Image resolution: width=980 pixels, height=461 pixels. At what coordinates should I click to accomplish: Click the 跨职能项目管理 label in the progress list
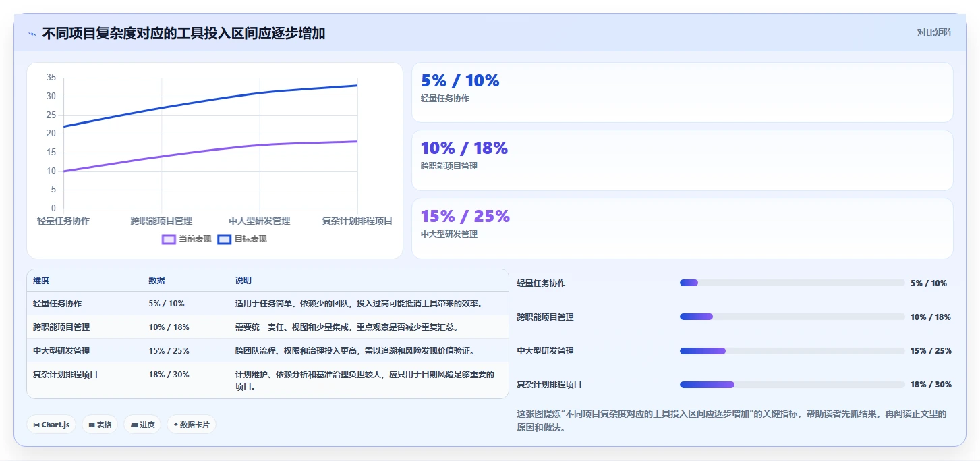[x=545, y=317]
